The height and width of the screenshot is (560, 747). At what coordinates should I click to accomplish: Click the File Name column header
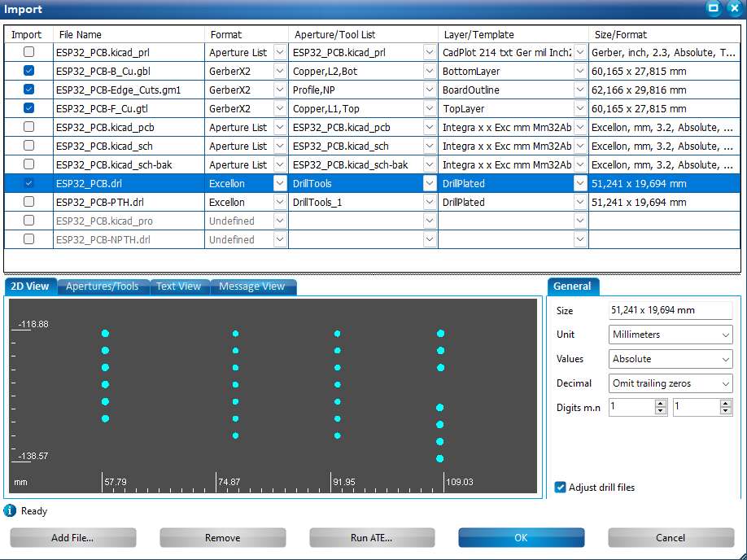point(129,35)
